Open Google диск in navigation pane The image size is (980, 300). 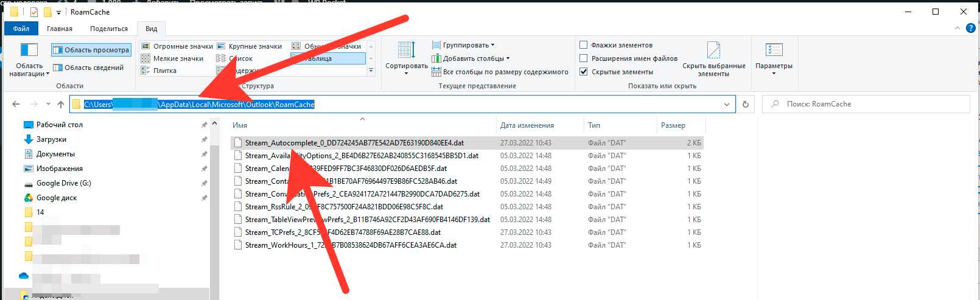tap(57, 198)
